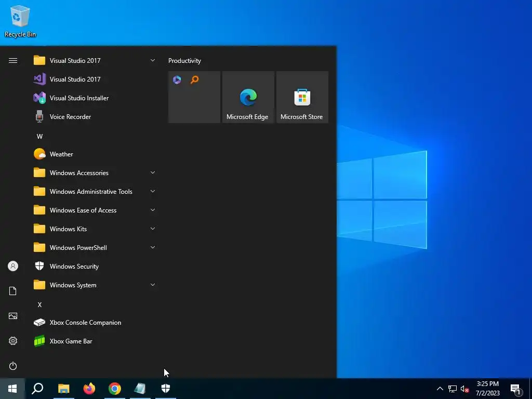The height and width of the screenshot is (399, 532).
Task: Open Recycle Bin on desktop
Action: pyautogui.click(x=20, y=21)
